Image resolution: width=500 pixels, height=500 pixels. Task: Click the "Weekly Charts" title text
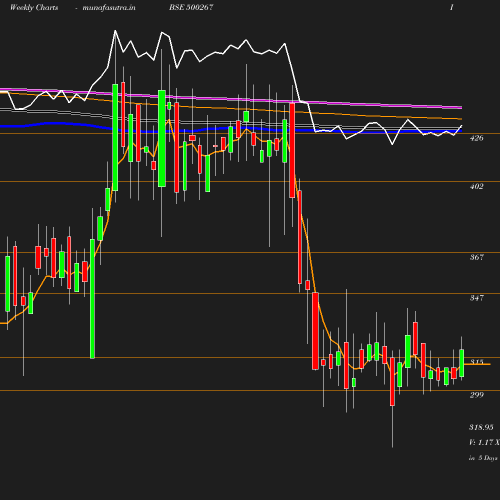34,7
